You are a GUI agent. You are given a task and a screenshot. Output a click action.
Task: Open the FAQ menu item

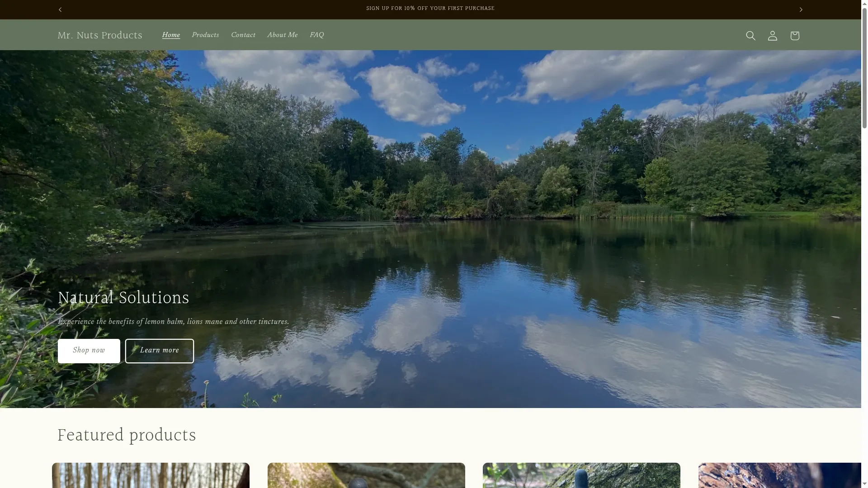317,35
